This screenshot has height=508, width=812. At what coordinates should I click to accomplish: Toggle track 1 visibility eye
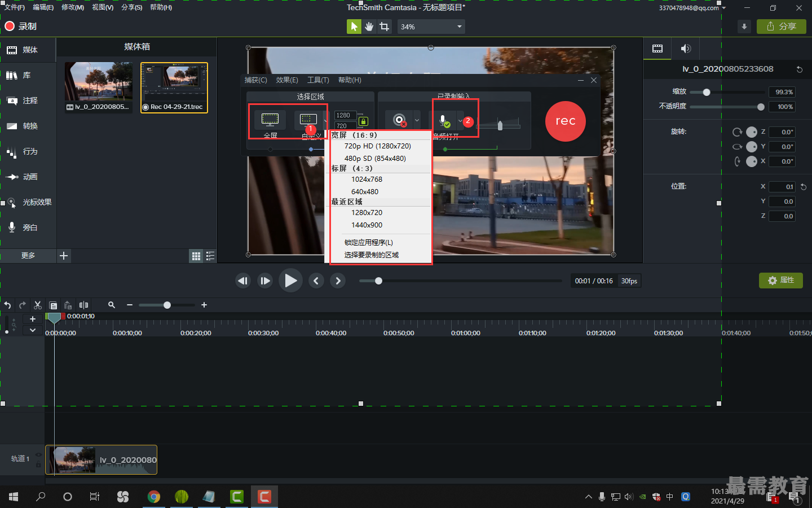point(38,455)
